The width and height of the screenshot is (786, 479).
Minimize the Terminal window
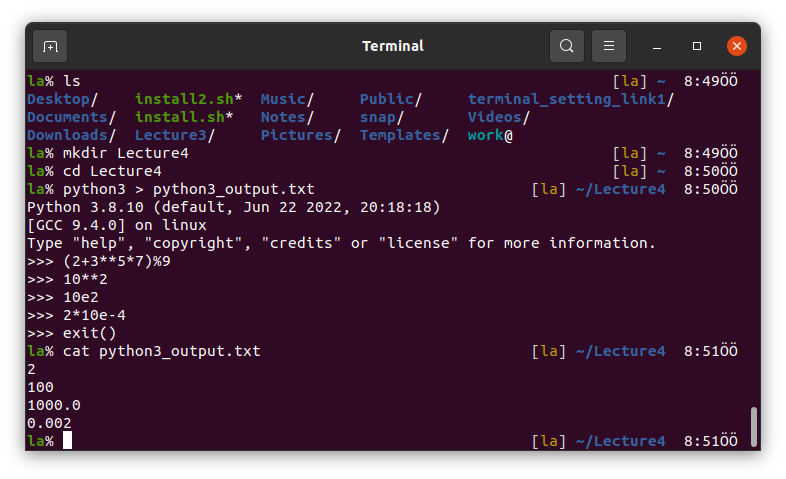click(x=658, y=46)
